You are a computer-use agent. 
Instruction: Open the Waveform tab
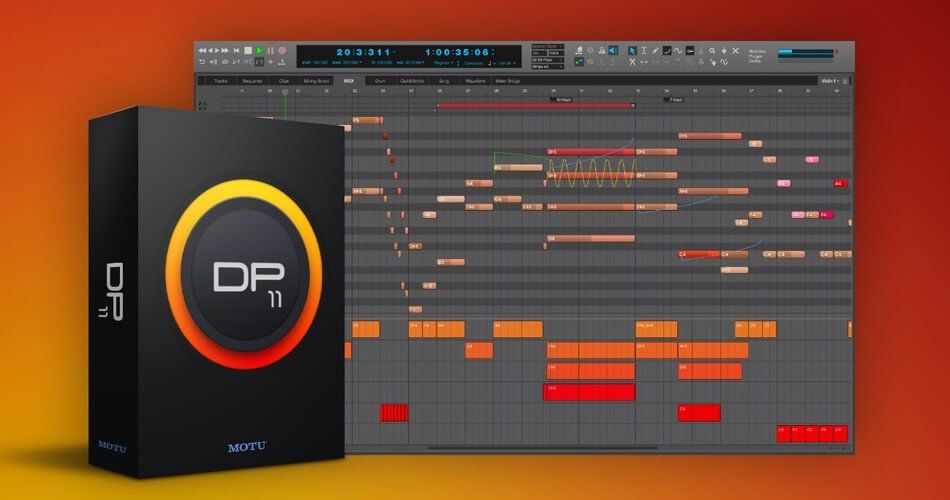coord(475,81)
